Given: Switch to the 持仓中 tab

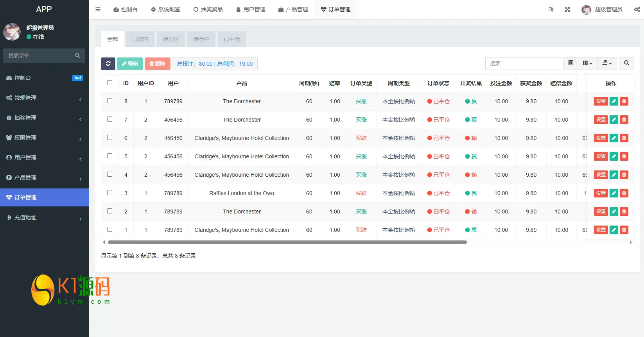Looking at the screenshot, I should click(201, 39).
